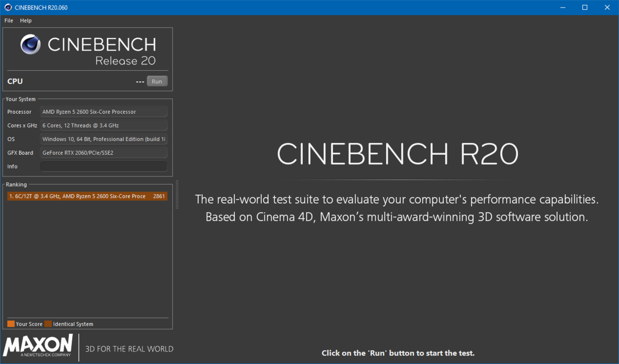
Task: Click the Your Score orange swatch
Action: [11, 324]
